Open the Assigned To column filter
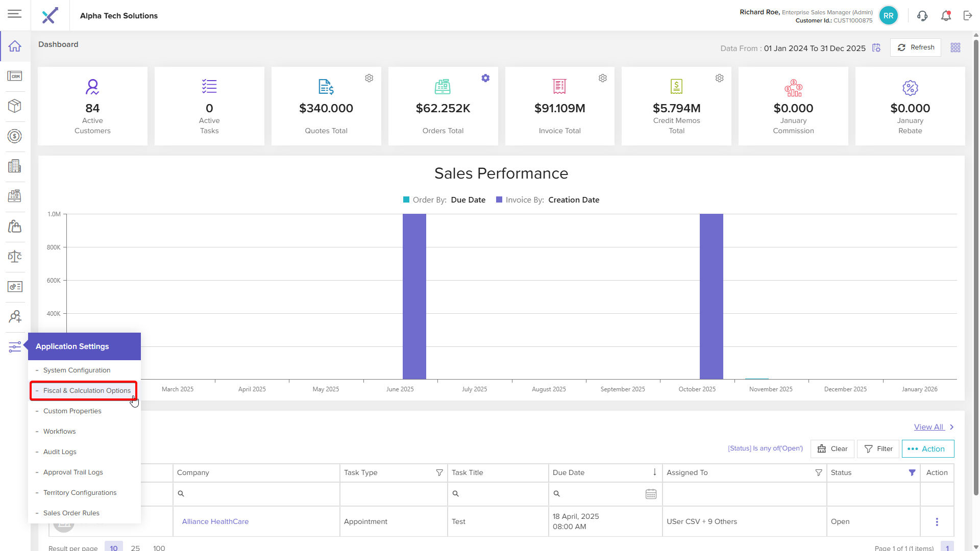This screenshot has height=551, width=980. 818,473
